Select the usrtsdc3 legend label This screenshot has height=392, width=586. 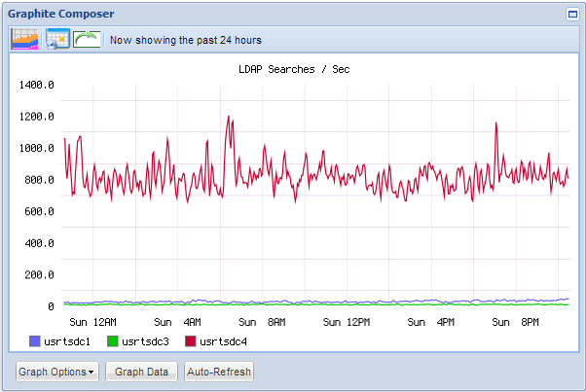[145, 341]
